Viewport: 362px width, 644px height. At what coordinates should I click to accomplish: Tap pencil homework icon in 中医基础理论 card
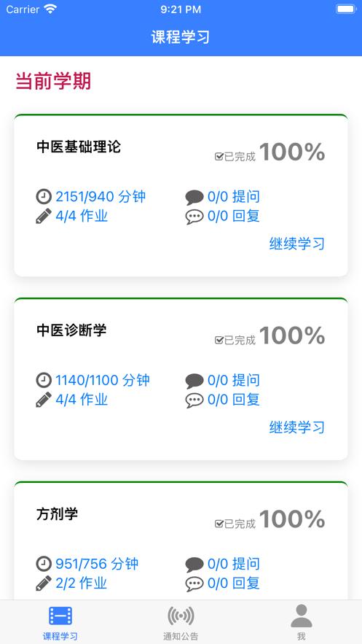[44, 216]
